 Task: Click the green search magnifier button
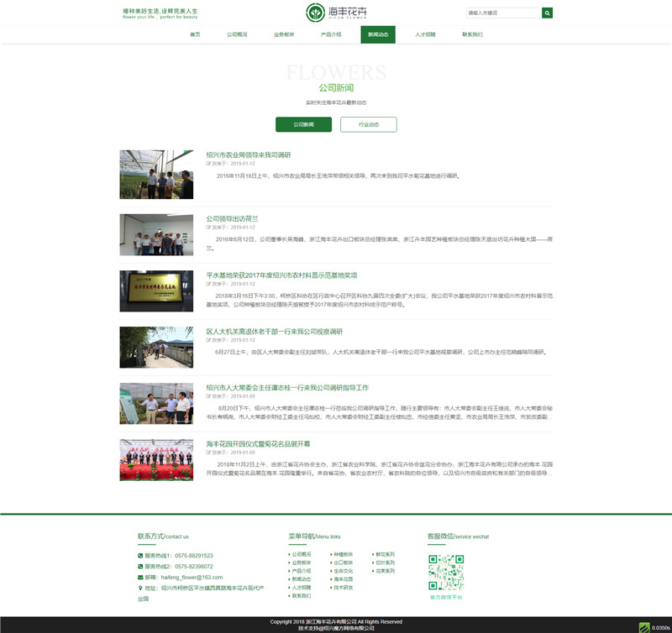[548, 13]
